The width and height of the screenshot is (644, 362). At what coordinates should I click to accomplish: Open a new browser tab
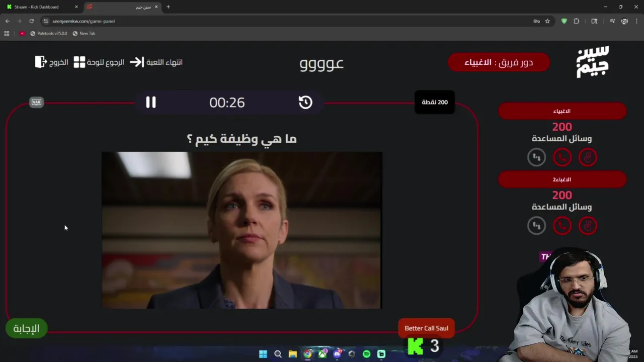click(168, 7)
